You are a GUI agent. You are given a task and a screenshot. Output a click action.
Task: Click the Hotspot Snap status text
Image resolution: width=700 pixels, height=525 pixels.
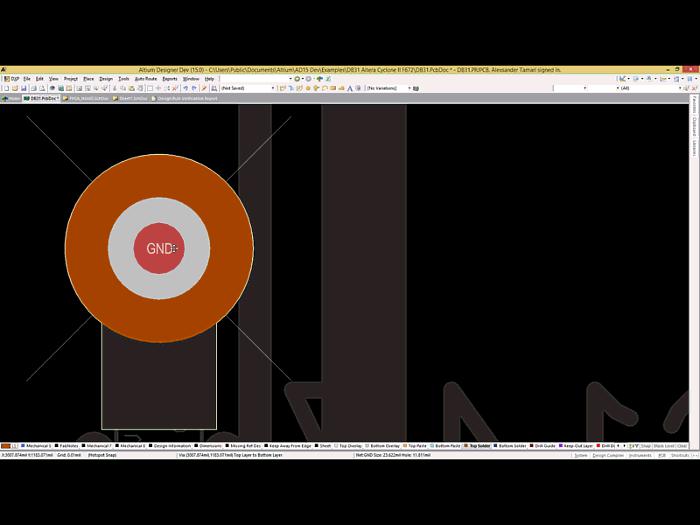click(102, 455)
